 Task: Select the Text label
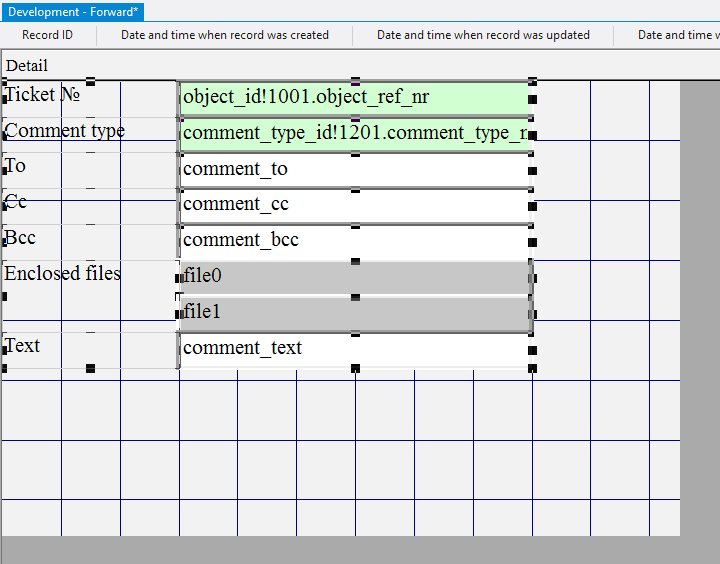[x=23, y=346]
